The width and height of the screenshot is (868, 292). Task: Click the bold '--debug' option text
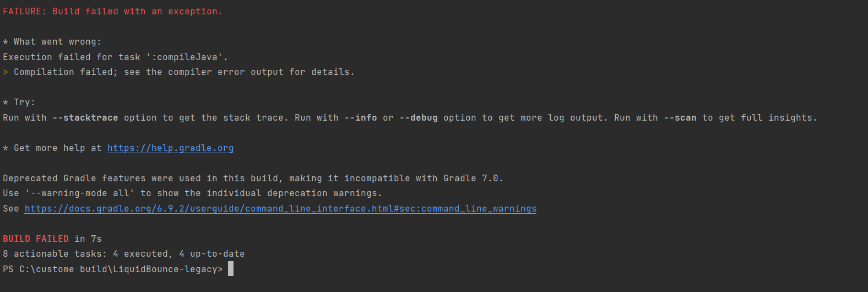click(x=419, y=118)
